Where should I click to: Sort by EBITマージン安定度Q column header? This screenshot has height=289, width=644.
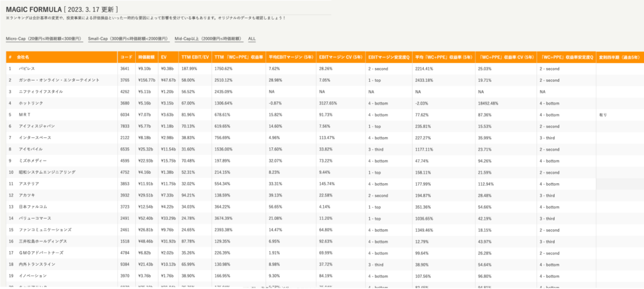(x=389, y=57)
